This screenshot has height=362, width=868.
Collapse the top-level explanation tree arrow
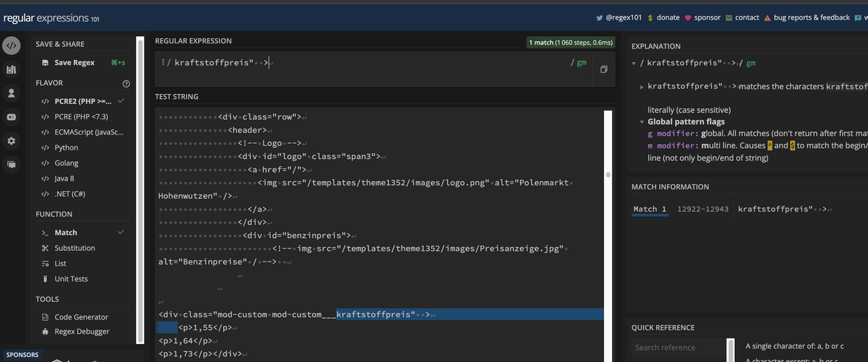pyautogui.click(x=634, y=63)
